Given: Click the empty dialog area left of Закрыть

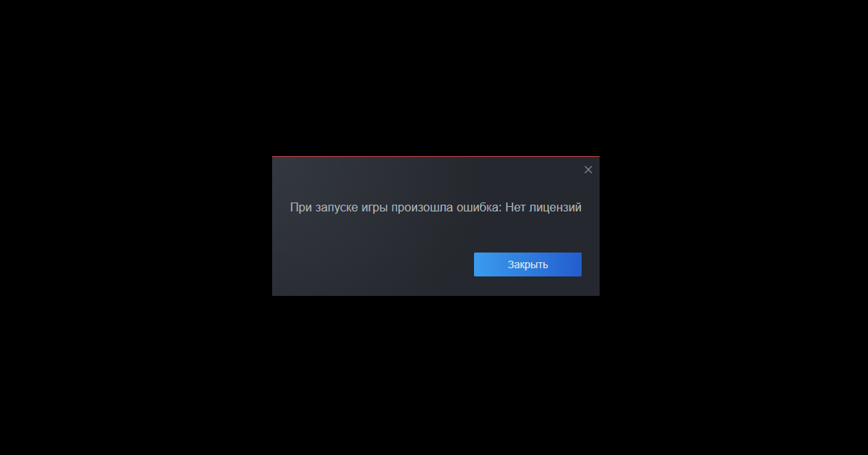Looking at the screenshot, I should pos(371,264).
